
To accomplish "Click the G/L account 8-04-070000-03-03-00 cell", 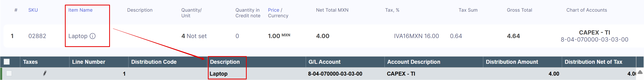I will pyautogui.click(x=335, y=74).
